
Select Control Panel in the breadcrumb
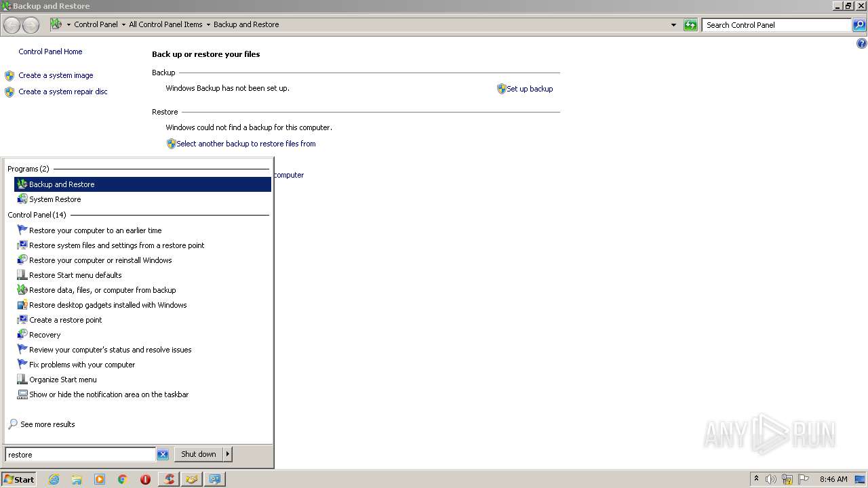click(x=96, y=24)
